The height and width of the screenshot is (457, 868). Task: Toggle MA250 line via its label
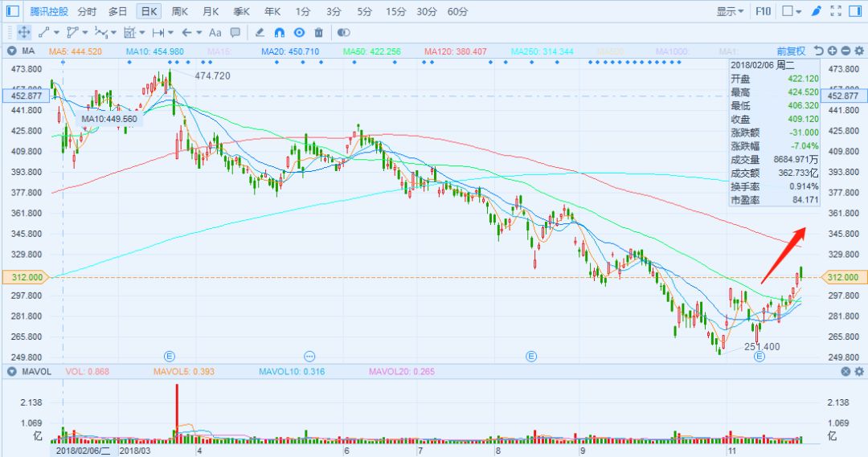click(542, 51)
